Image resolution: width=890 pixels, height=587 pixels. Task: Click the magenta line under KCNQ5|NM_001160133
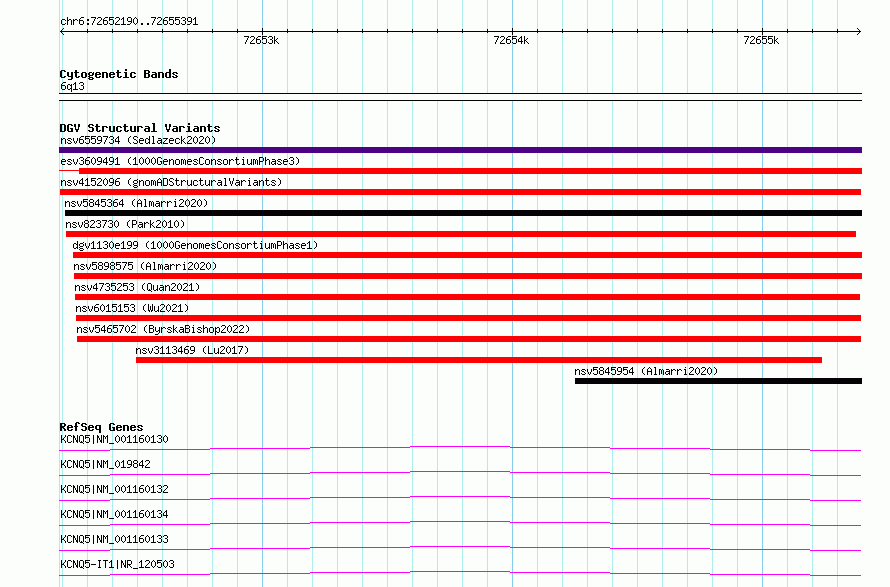tap(460, 548)
